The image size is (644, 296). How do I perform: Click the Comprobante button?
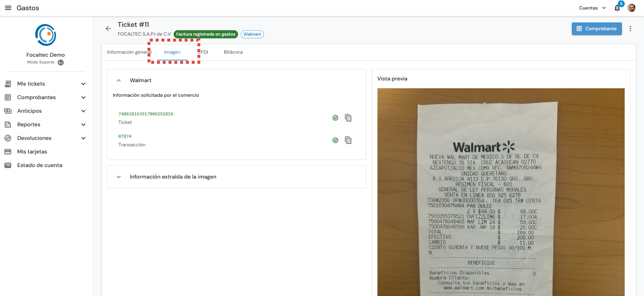pos(597,29)
